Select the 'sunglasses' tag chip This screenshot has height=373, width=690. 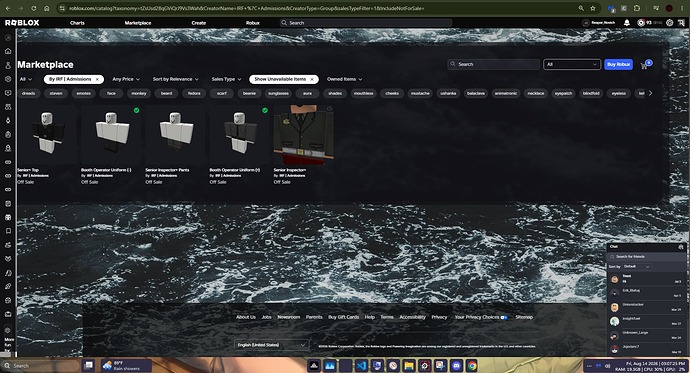click(278, 93)
